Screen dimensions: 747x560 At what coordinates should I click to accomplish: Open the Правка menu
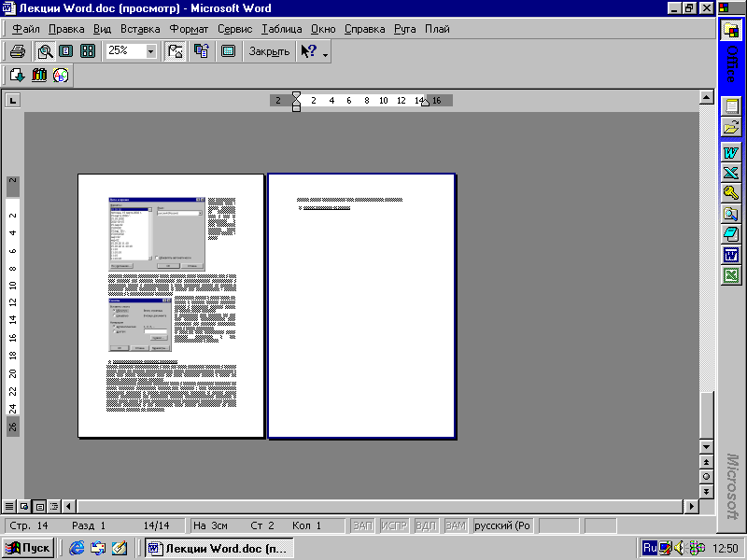pos(66,29)
